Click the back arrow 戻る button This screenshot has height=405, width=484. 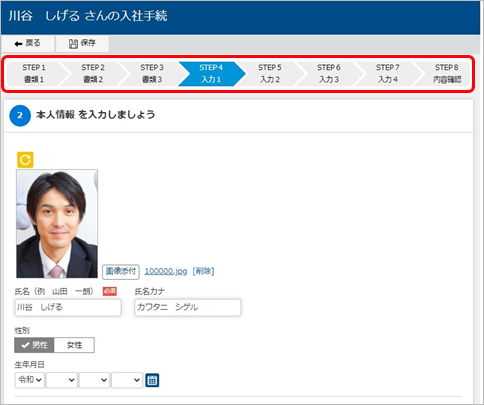(28, 43)
